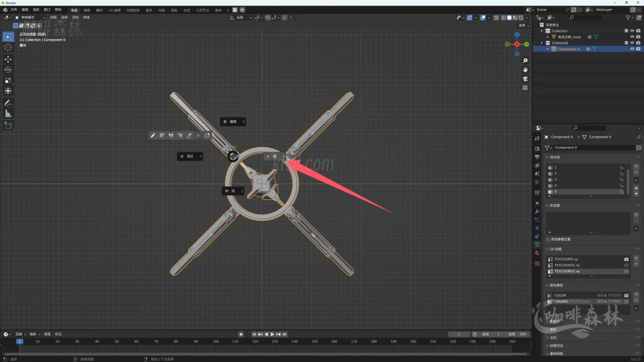This screenshot has width=644, height=362.
Task: Click the red X axis gizmo ball
Action: click(x=517, y=44)
